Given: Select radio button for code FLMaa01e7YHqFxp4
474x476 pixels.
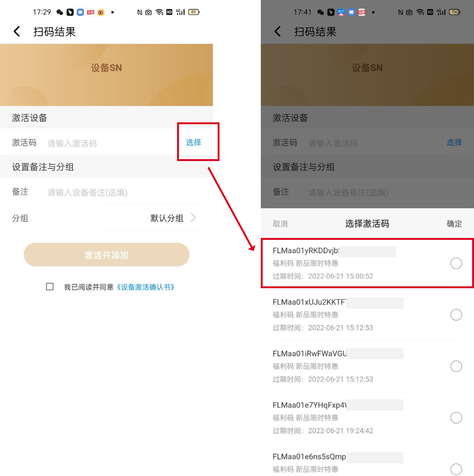Looking at the screenshot, I should coord(456,418).
